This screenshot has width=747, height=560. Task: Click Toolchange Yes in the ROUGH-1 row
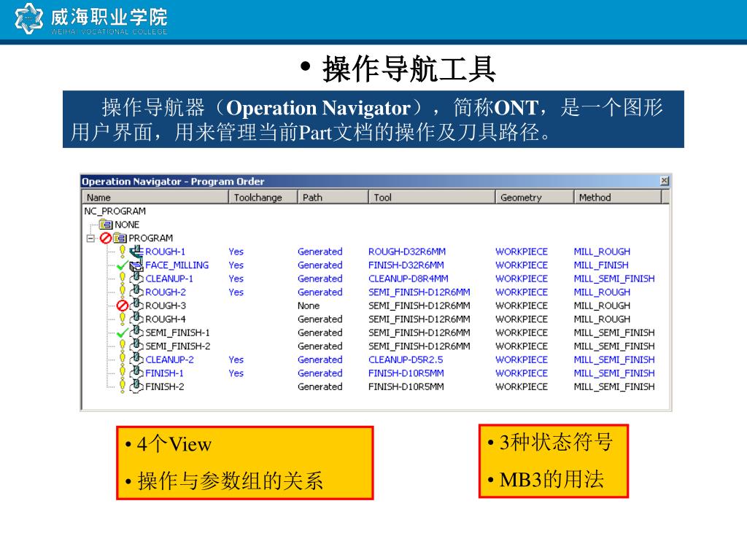pyautogui.click(x=236, y=252)
